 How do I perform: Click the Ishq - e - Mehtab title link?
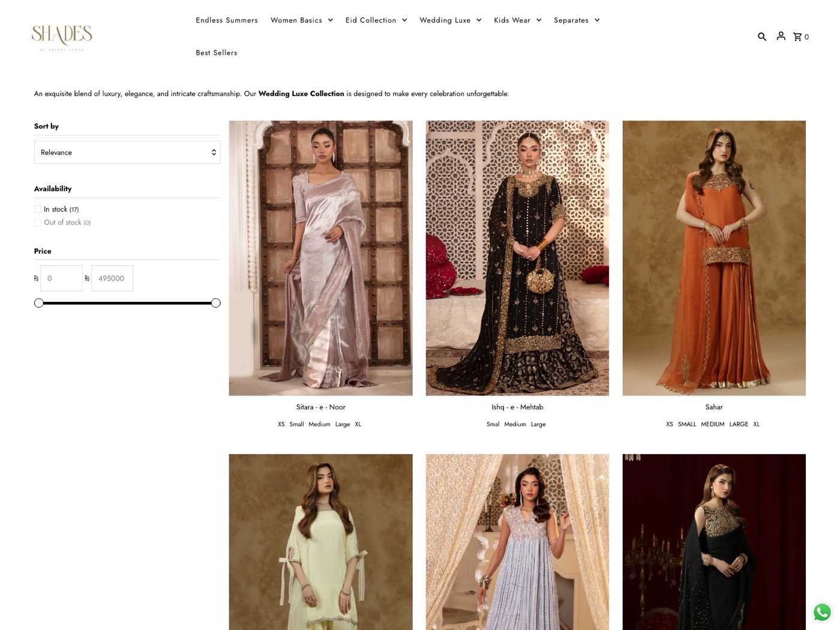pyautogui.click(x=517, y=407)
